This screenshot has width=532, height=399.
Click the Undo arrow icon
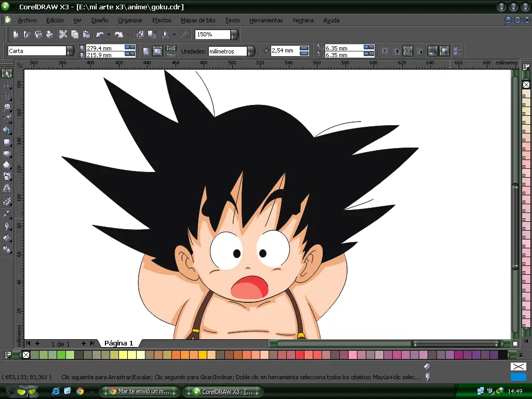pyautogui.click(x=100, y=34)
